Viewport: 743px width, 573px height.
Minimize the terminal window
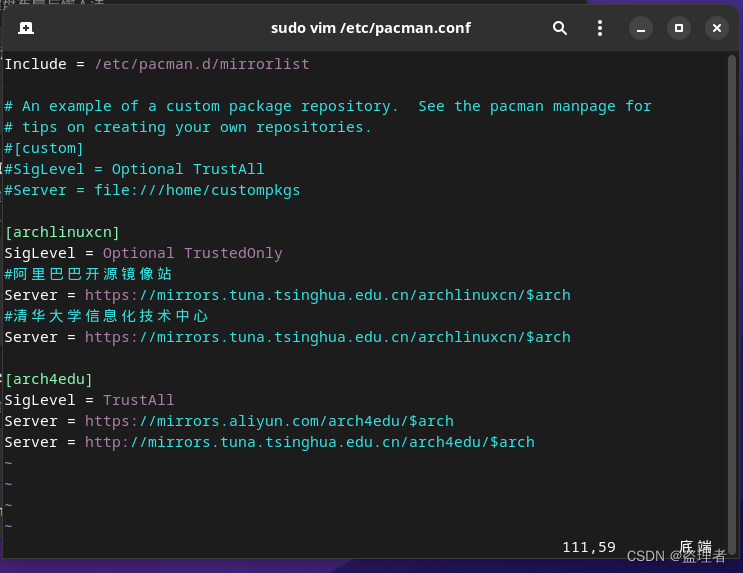[x=641, y=28]
